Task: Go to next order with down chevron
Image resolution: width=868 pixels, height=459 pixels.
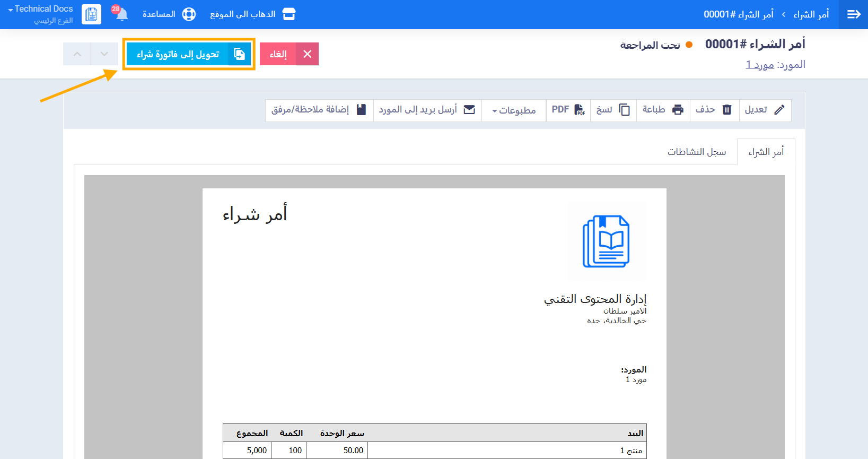Action: 104,54
